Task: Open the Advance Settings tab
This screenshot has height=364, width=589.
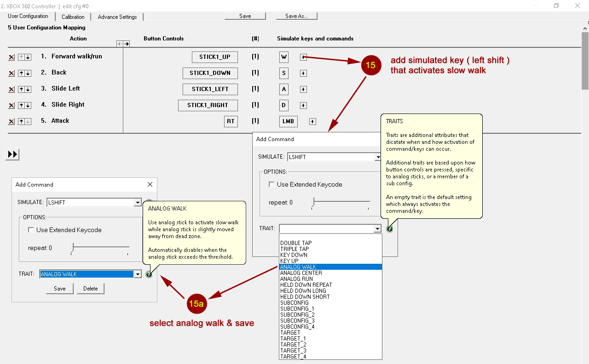Action: coord(117,17)
